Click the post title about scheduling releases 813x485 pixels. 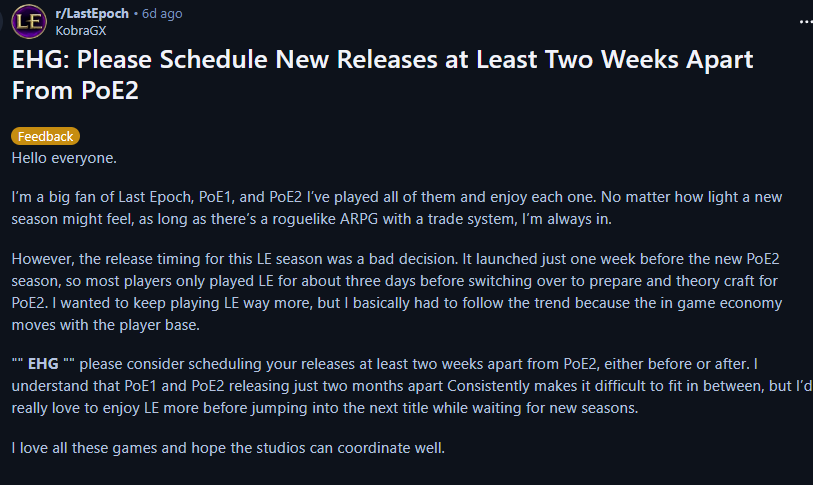(x=382, y=75)
